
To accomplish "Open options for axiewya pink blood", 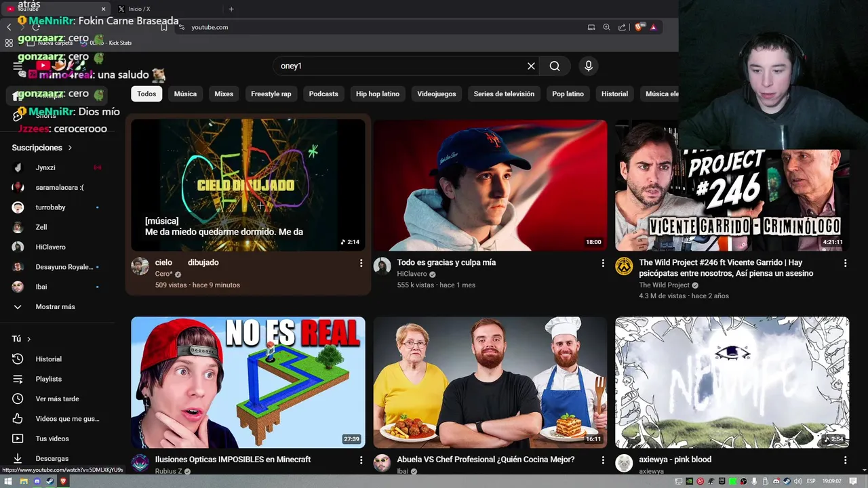I will [x=845, y=460].
